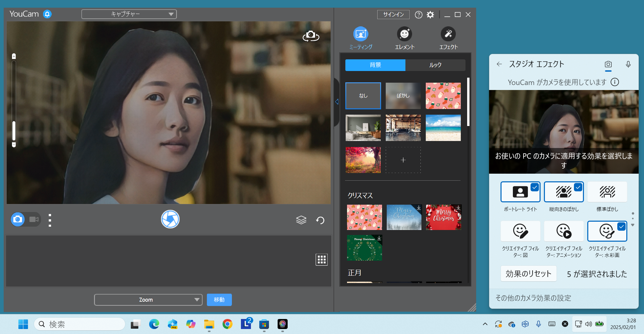Click the undo reset arrow icon

click(x=320, y=220)
